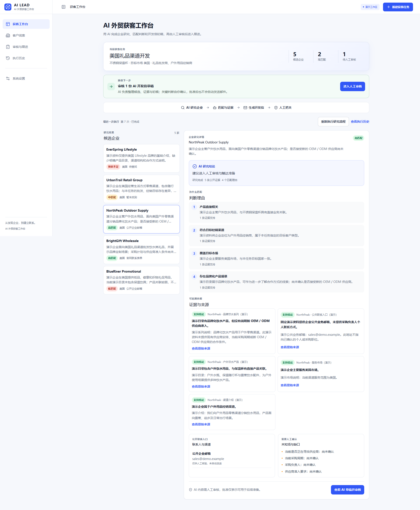Click the shield icon beside AI 内容需人工审核
This screenshot has height=510, width=420.
[x=190, y=490]
